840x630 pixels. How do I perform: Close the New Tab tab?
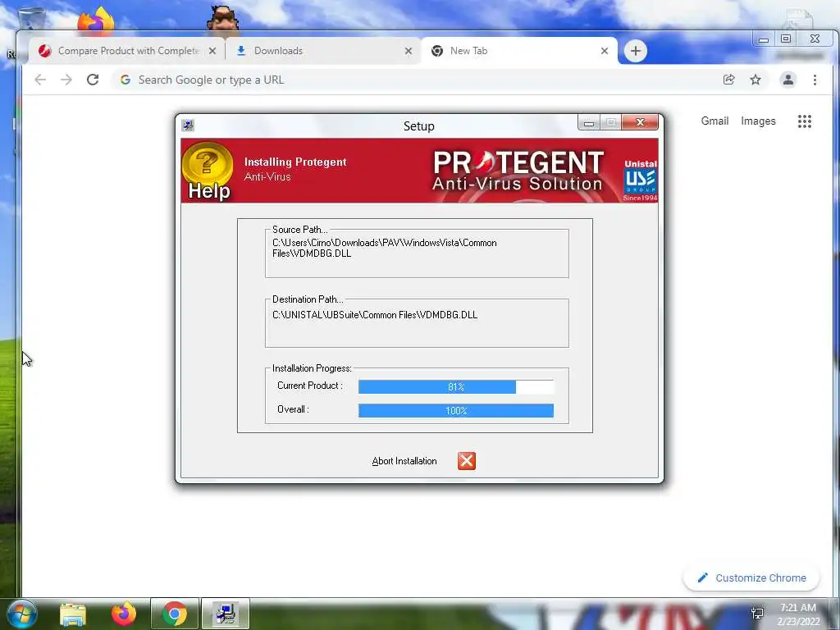pos(605,51)
